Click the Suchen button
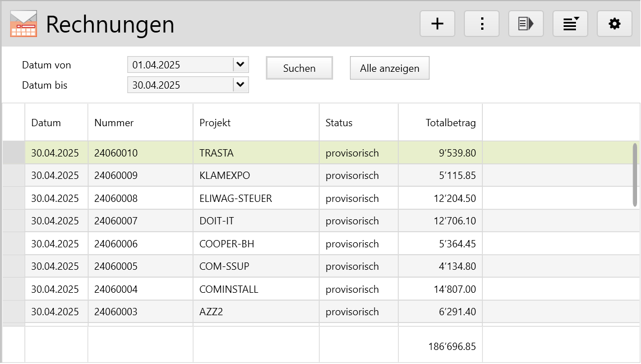The image size is (641, 364). [x=299, y=68]
